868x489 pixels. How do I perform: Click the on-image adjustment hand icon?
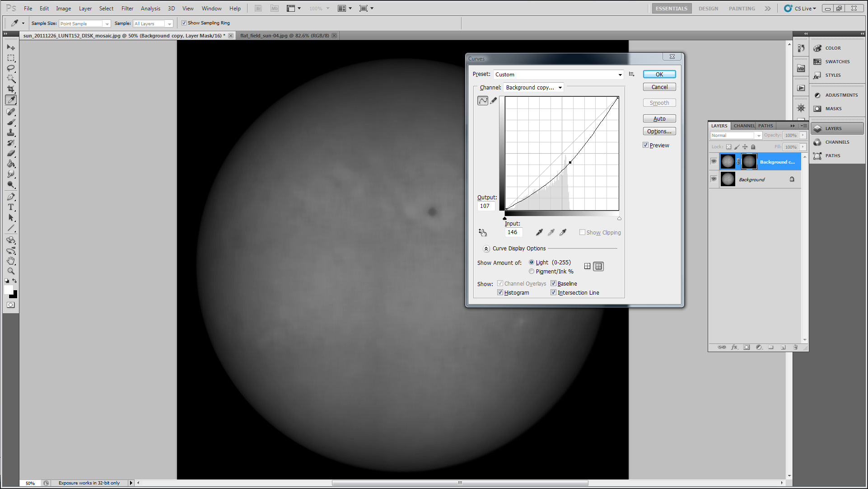pos(482,232)
